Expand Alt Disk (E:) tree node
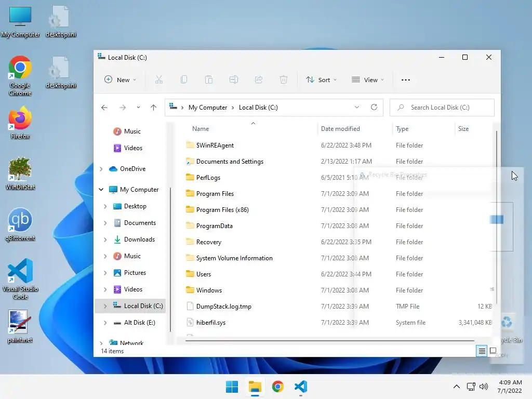Screen dimensions: 532x399 click(105, 323)
